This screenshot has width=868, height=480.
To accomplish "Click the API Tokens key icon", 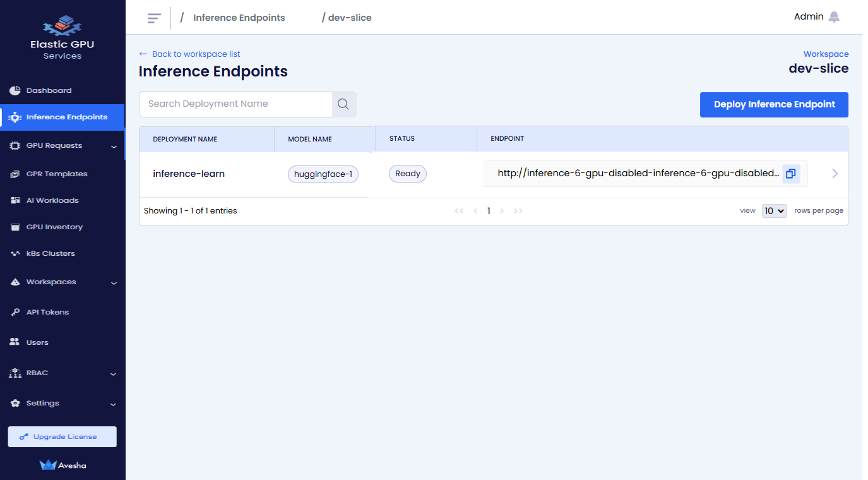I will [15, 312].
